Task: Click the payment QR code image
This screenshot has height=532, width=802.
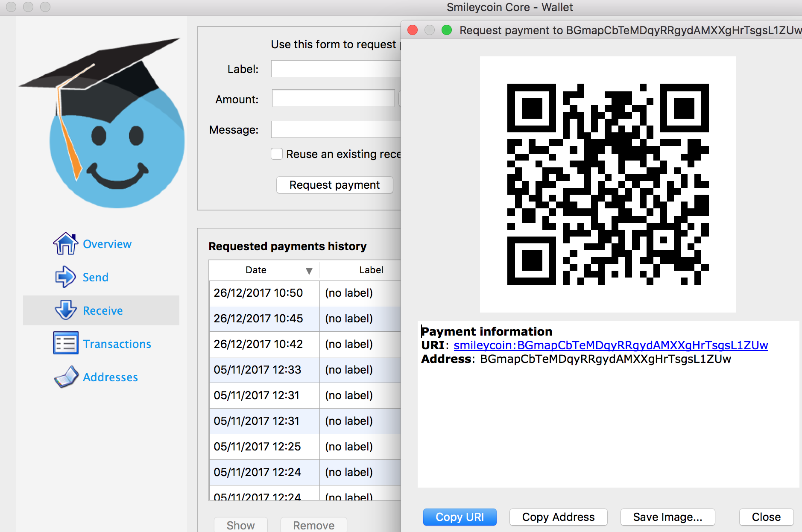Action: point(608,184)
